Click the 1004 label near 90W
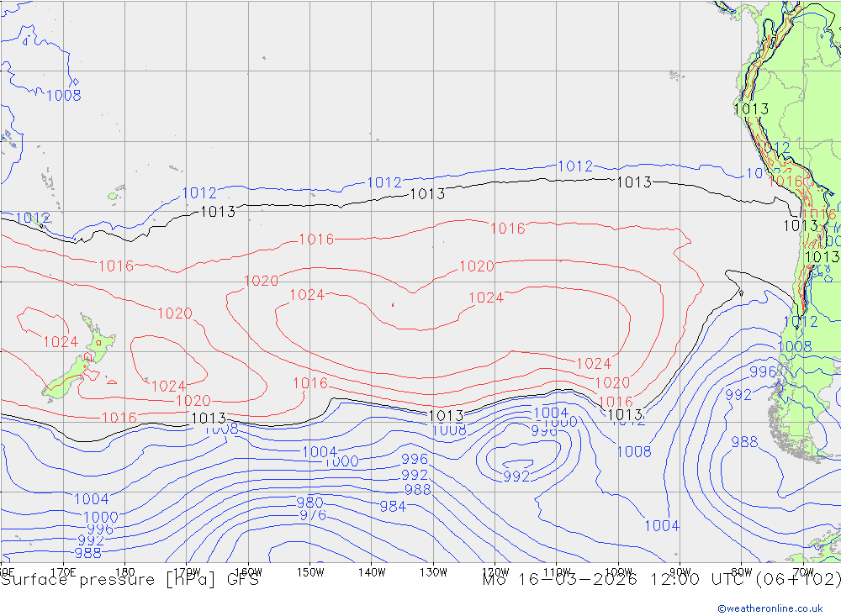841x616 pixels. [662, 526]
